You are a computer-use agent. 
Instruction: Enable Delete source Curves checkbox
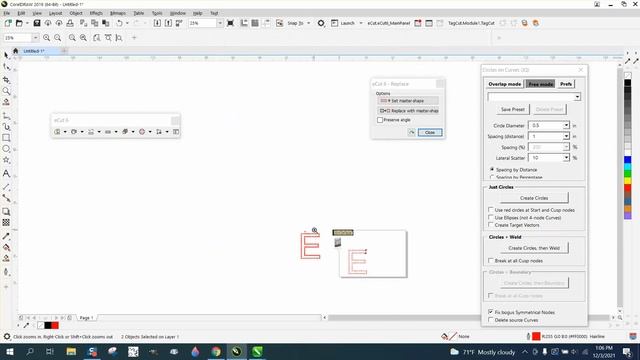[x=491, y=320]
